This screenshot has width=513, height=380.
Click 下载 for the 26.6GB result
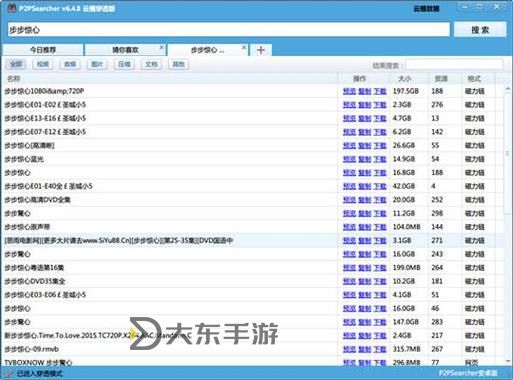point(380,145)
